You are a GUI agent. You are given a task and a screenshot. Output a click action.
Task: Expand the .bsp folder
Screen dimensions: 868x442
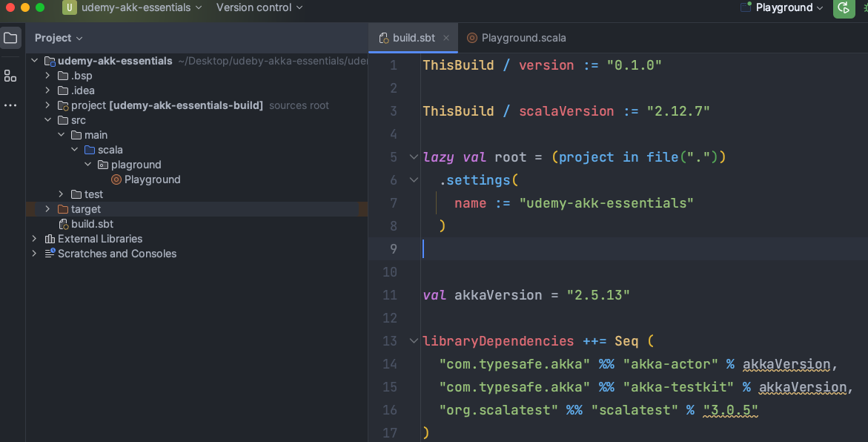pos(48,76)
